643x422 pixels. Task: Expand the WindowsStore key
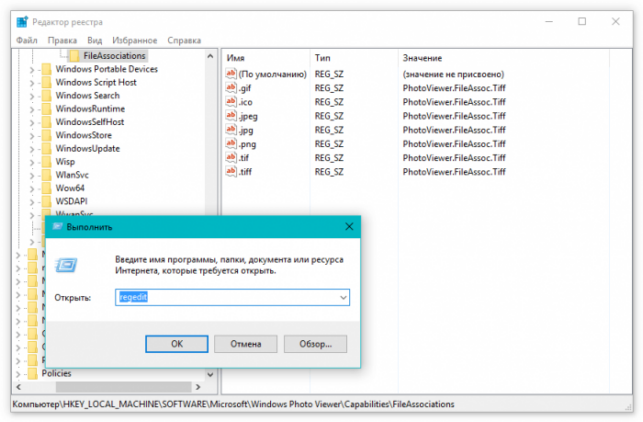coord(32,135)
